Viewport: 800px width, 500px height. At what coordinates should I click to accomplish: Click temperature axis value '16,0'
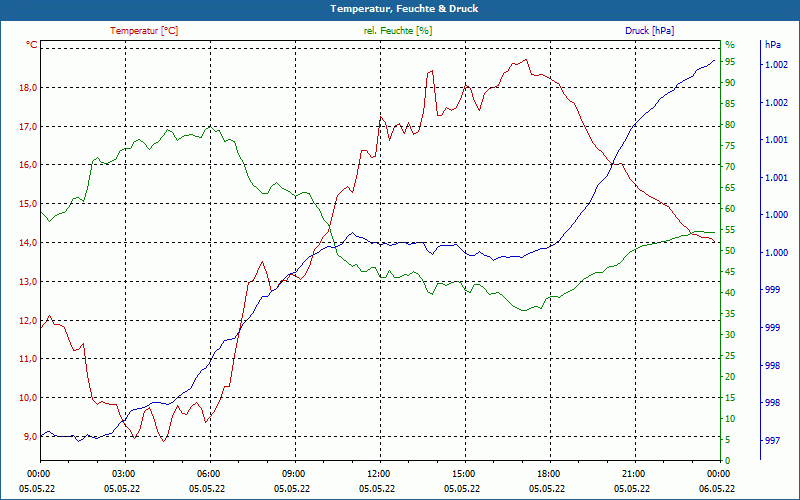tap(28, 165)
